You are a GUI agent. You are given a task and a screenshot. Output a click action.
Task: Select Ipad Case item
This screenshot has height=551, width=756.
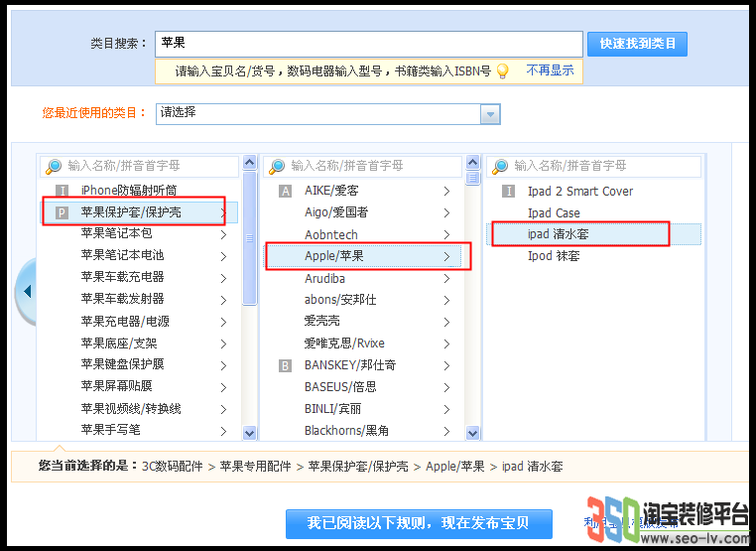(x=554, y=212)
